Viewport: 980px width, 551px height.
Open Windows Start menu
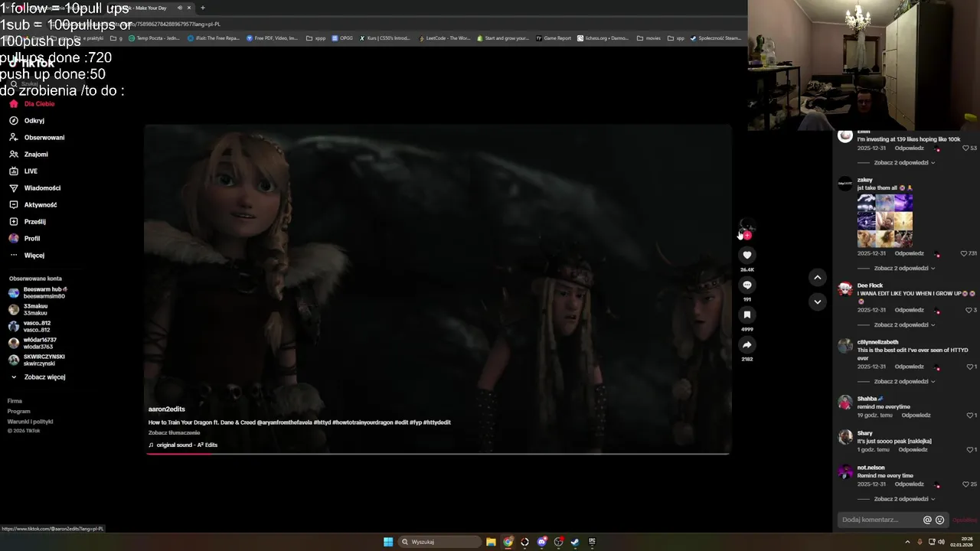click(x=388, y=542)
